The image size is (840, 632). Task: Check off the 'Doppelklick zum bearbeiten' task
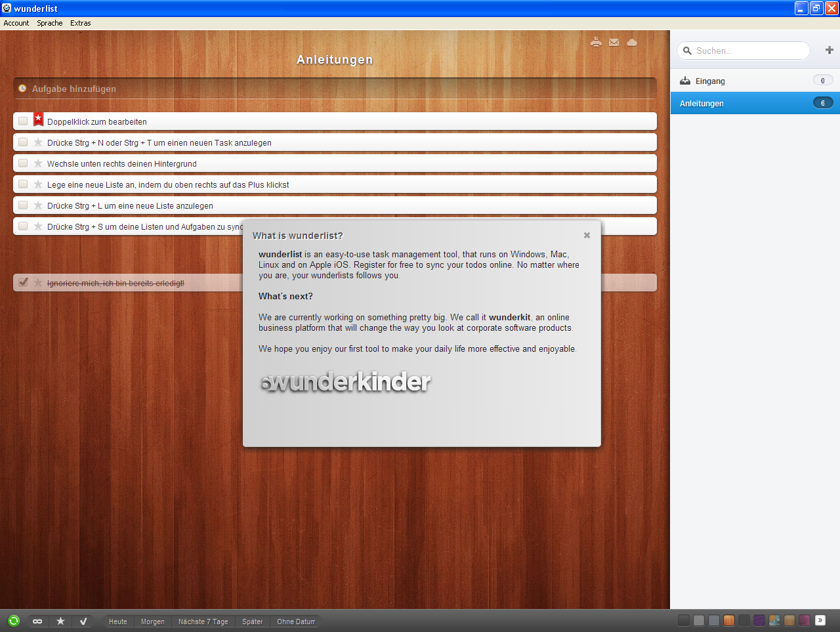click(x=23, y=120)
